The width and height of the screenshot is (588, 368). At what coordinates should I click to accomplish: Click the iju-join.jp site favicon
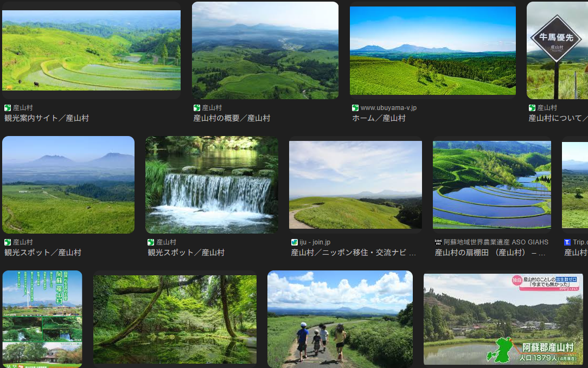[x=295, y=242]
